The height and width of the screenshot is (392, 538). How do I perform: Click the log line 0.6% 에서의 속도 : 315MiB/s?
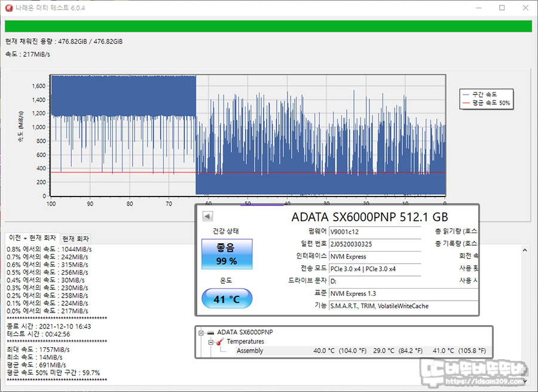(47, 265)
